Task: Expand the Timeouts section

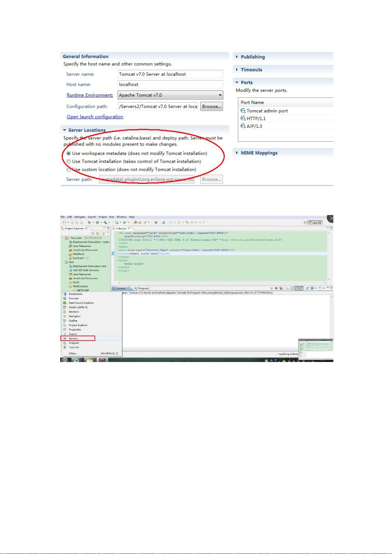Action: tap(237, 70)
